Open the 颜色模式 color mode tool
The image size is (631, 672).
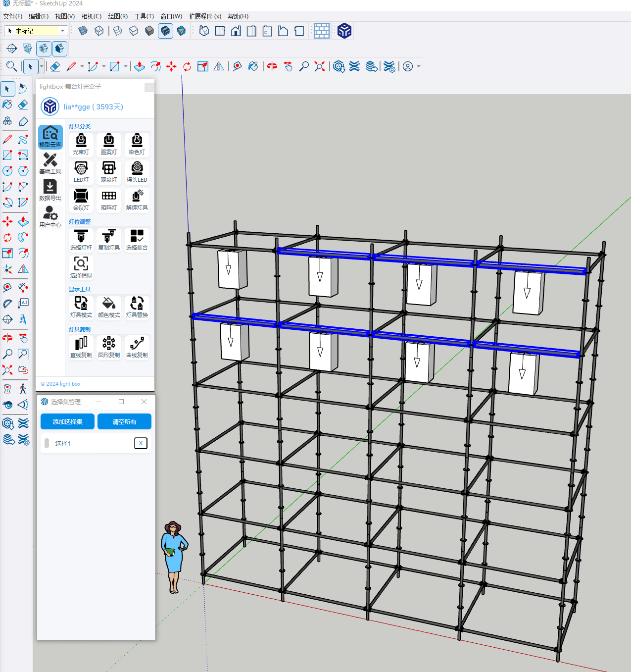click(109, 307)
